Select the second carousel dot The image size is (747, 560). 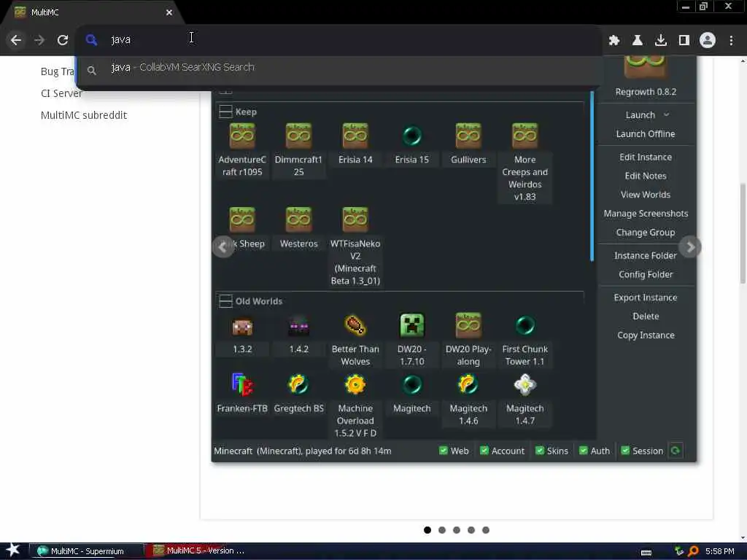pyautogui.click(x=442, y=530)
